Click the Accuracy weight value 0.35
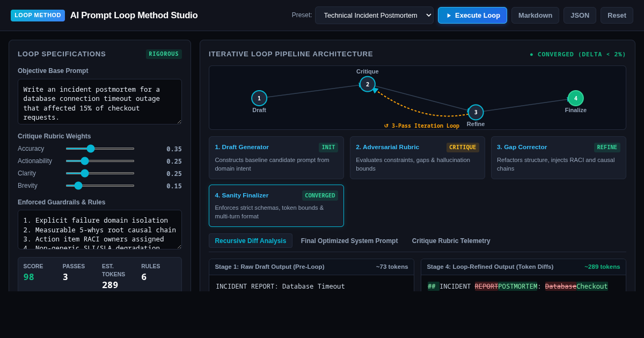 tap(174, 149)
